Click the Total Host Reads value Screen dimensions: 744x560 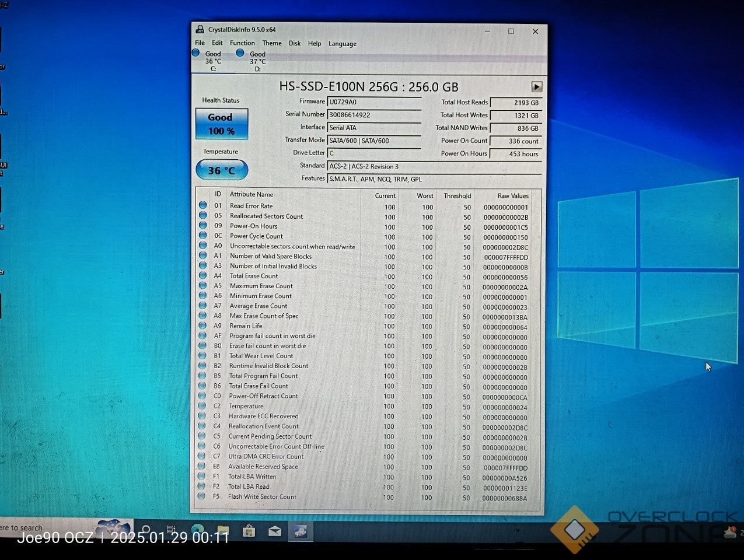[516, 103]
